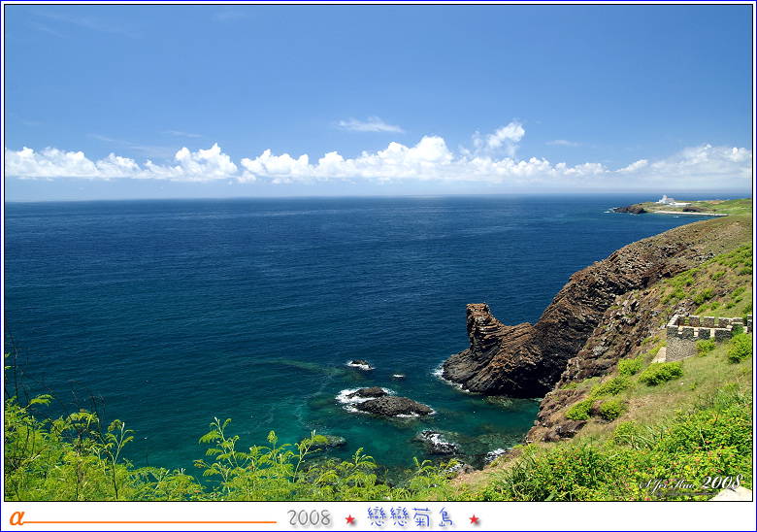Click the small wispy cloud above the cloud bank
Image resolution: width=757 pixels, height=532 pixels.
point(369,125)
